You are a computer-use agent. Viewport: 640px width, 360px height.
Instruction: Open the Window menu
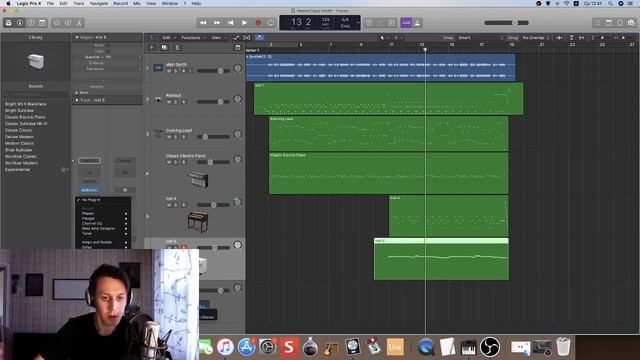click(x=170, y=3)
